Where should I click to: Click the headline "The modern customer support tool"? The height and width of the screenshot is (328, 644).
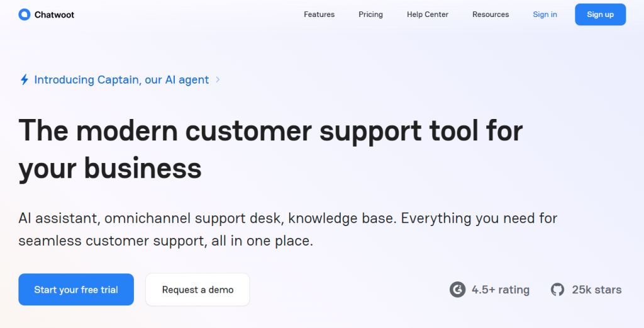point(270,150)
